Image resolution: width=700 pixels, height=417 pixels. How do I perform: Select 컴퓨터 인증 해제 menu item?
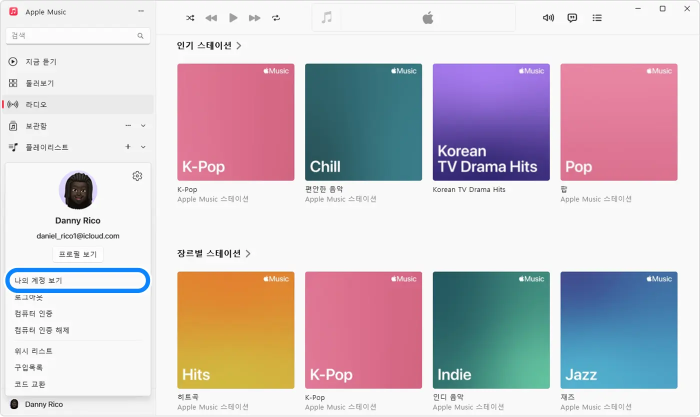(x=42, y=330)
